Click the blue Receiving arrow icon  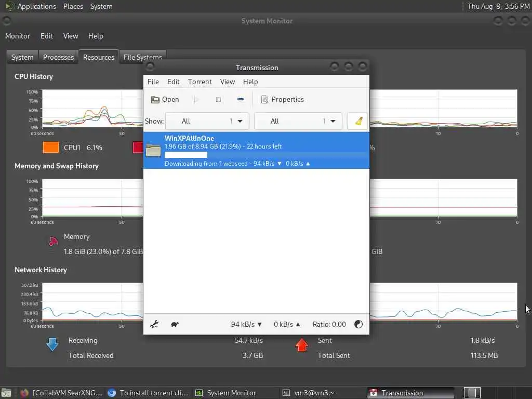[x=52, y=344]
